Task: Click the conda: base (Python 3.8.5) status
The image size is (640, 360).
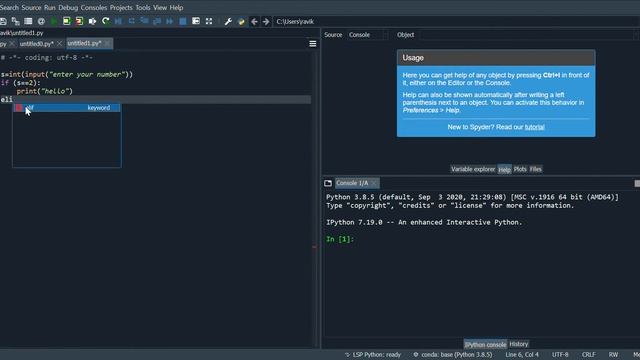Action: tap(453, 355)
